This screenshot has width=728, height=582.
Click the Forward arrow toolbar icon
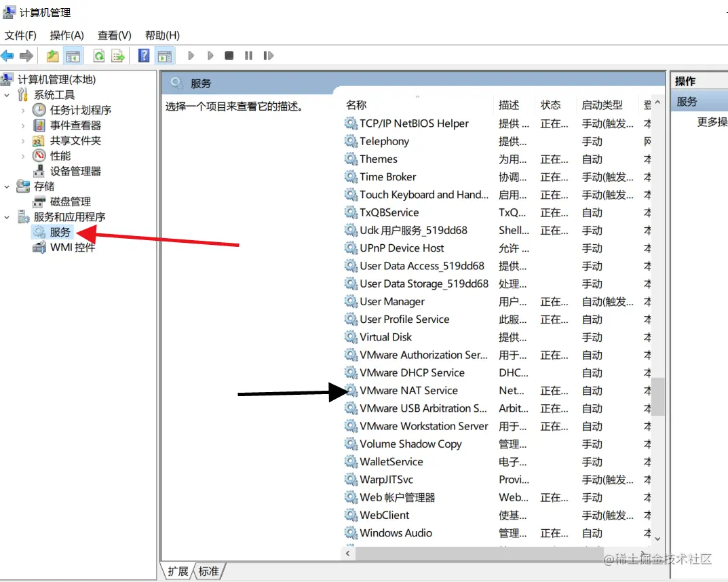26,56
